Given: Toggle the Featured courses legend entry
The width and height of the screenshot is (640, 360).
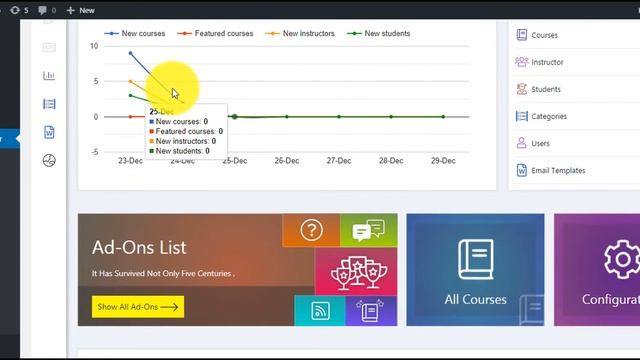Looking at the screenshot, I should click(x=215, y=33).
